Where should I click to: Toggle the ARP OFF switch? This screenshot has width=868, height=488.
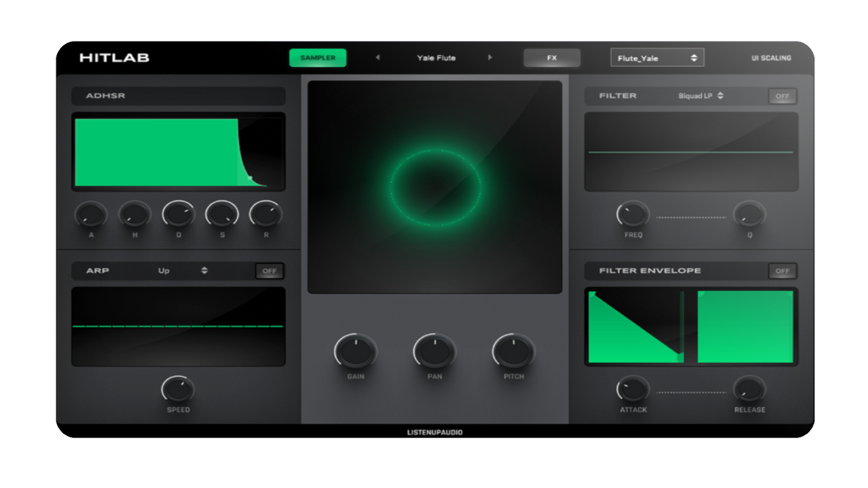click(x=270, y=271)
